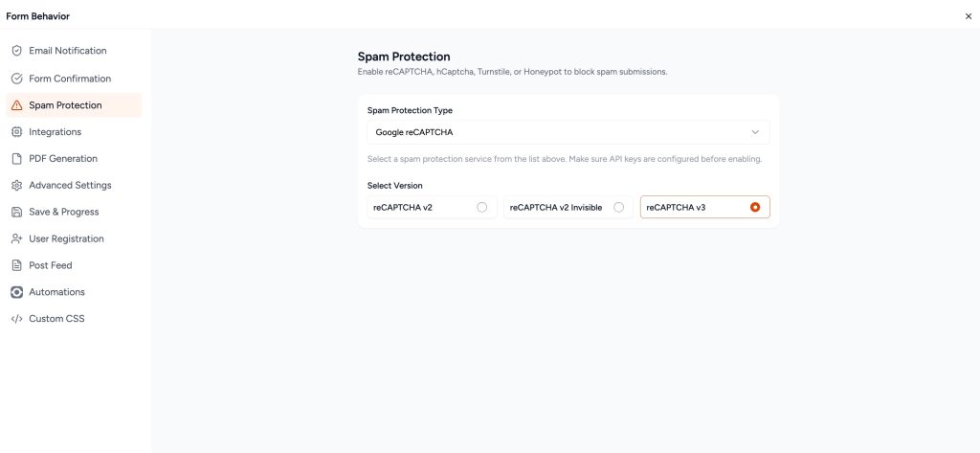This screenshot has height=453, width=980.
Task: Expand dropdown using the chevron arrow
Action: [x=755, y=132]
